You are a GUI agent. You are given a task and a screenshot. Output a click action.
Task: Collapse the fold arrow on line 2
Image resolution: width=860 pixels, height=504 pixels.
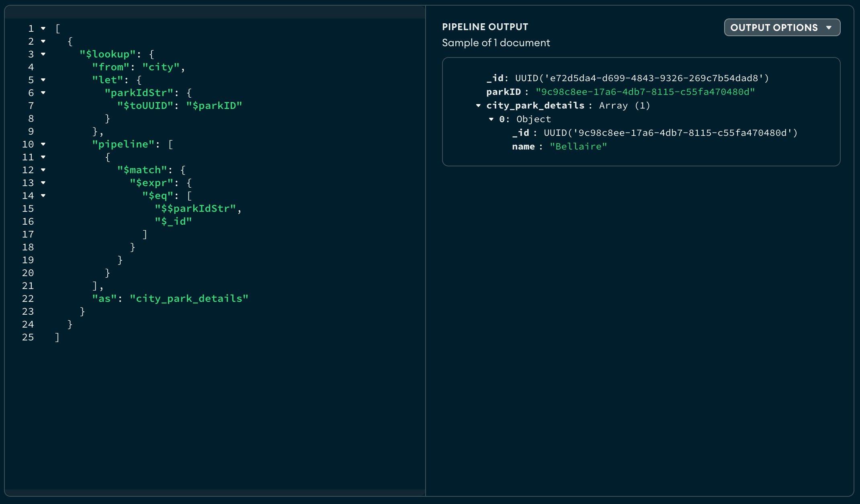(43, 41)
